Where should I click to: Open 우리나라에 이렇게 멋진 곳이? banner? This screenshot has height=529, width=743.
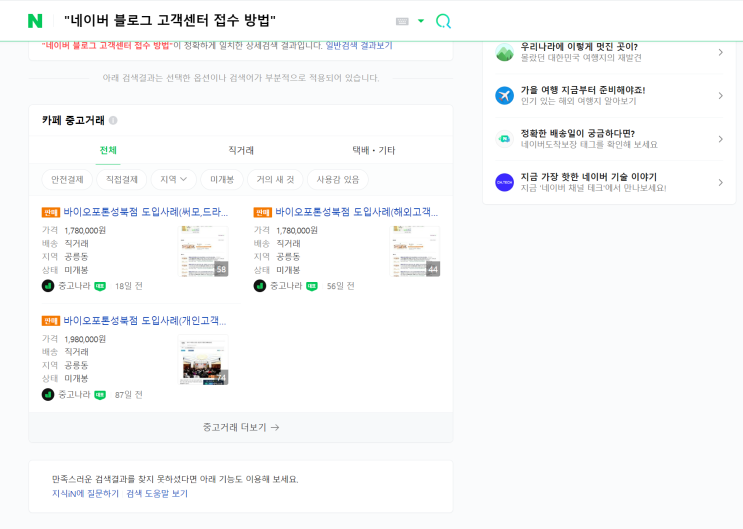(609, 52)
